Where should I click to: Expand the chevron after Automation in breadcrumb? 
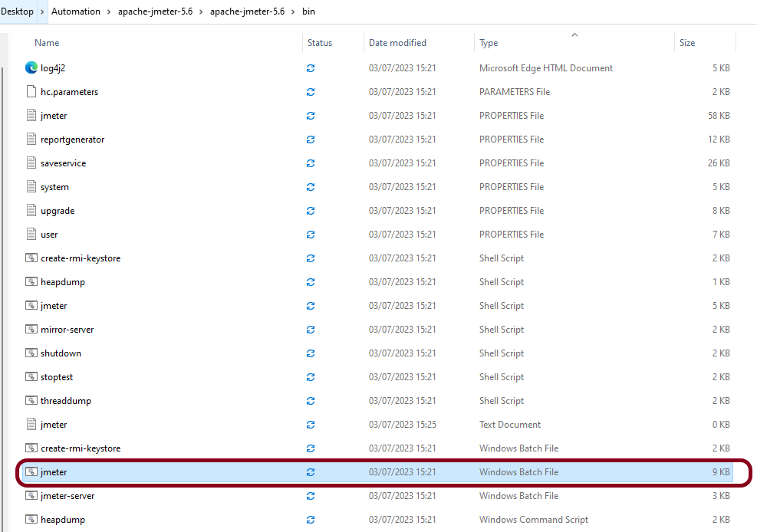click(x=110, y=11)
